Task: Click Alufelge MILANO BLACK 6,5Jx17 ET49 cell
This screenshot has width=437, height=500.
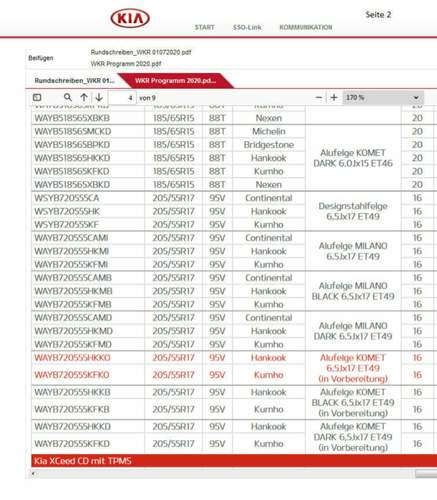Action: click(x=353, y=291)
